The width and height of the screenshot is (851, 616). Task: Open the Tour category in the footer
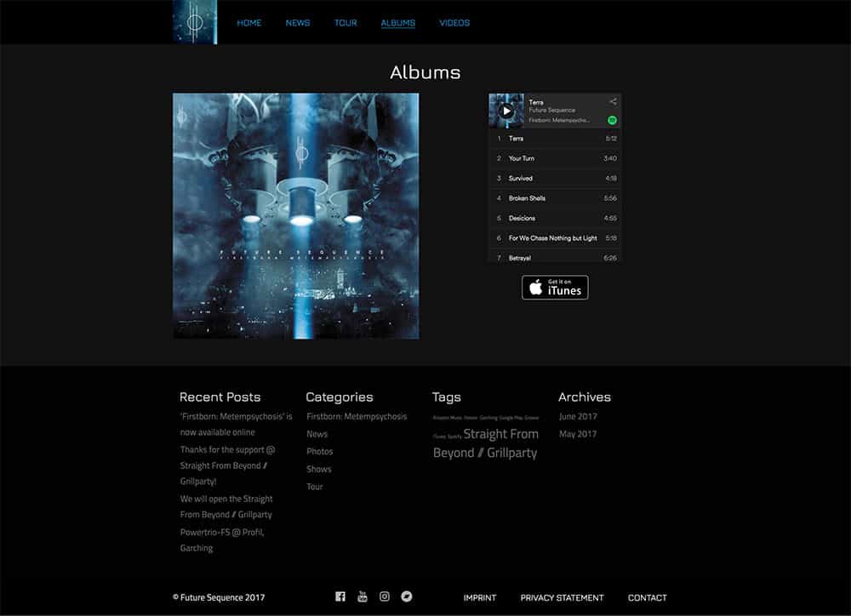pyautogui.click(x=315, y=487)
